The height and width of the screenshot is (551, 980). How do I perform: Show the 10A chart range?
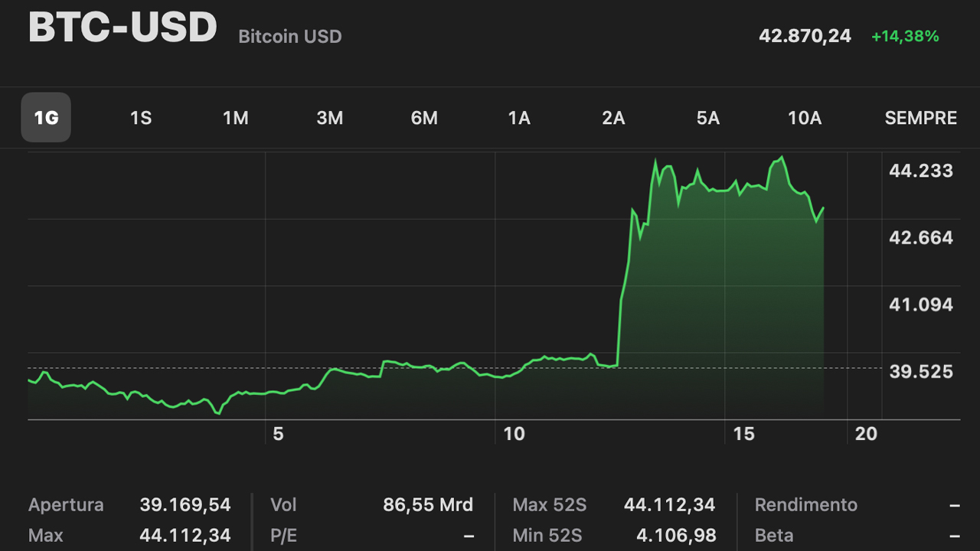pyautogui.click(x=805, y=118)
